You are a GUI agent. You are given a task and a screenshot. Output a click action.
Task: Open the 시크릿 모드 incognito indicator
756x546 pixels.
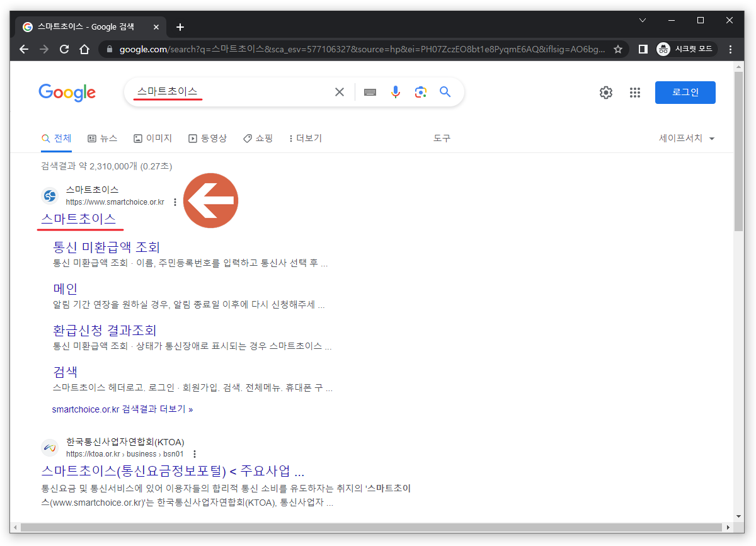[x=686, y=49]
